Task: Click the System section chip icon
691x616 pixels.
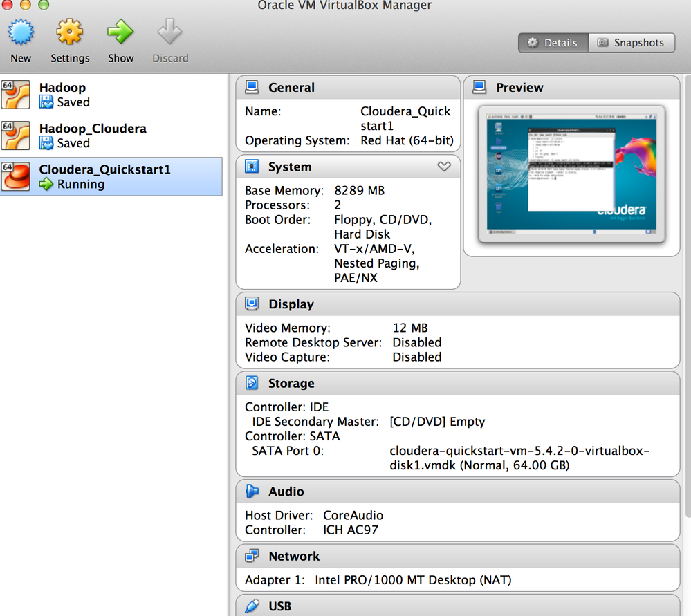Action: (252, 167)
